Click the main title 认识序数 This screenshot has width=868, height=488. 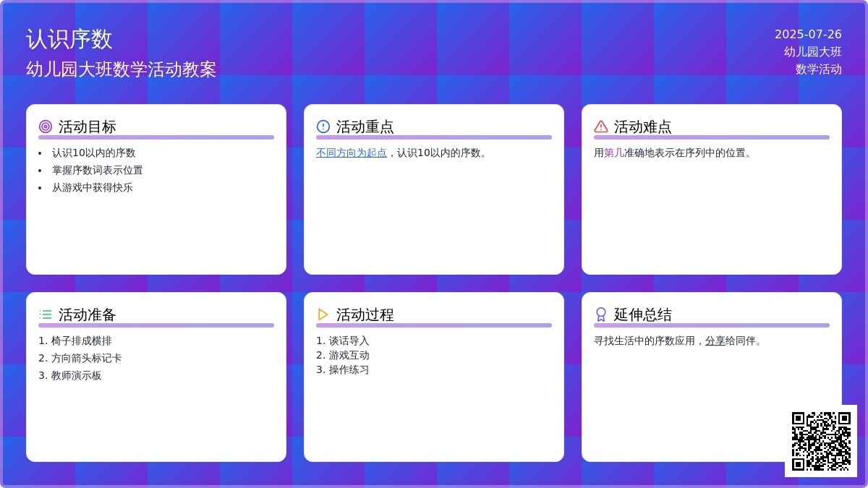pos(69,39)
